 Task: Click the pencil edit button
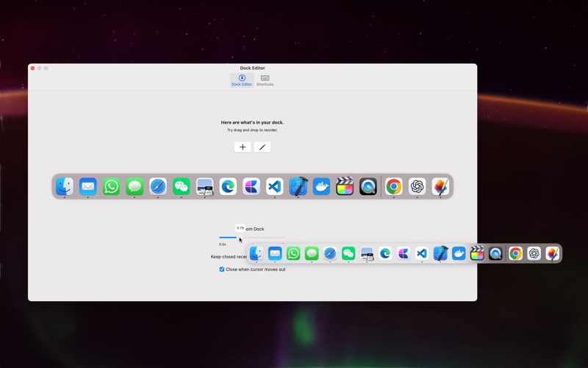(x=262, y=147)
